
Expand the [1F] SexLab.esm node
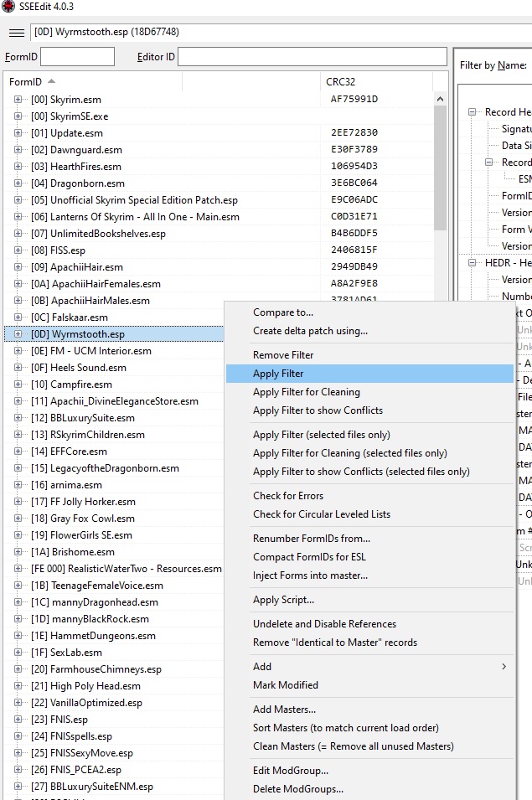coord(18,652)
